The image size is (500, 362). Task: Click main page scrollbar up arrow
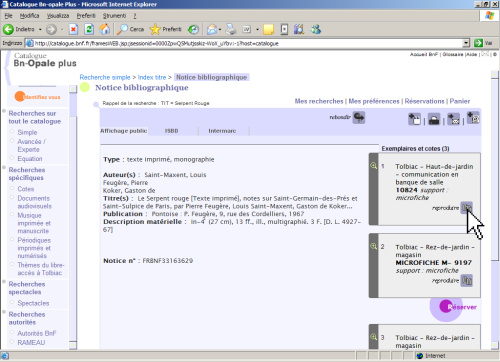pyautogui.click(x=495, y=74)
